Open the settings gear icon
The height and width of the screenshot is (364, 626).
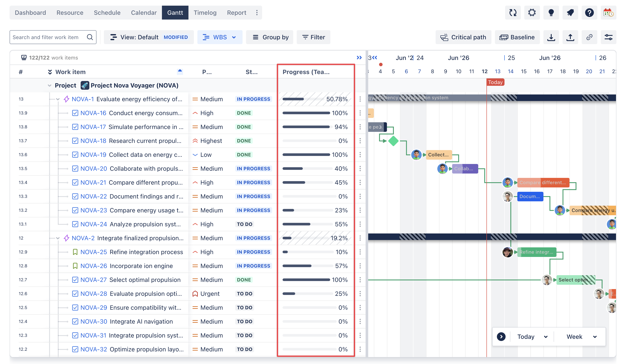point(532,13)
